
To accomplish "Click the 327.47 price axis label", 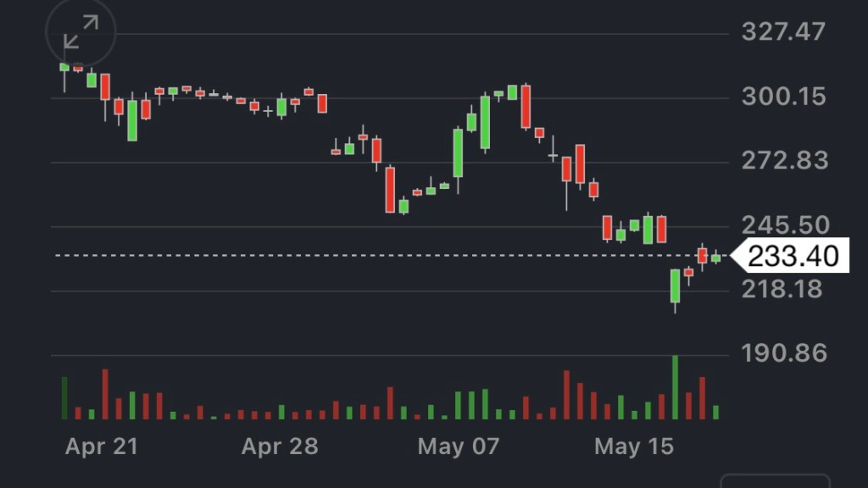I will click(x=783, y=32).
